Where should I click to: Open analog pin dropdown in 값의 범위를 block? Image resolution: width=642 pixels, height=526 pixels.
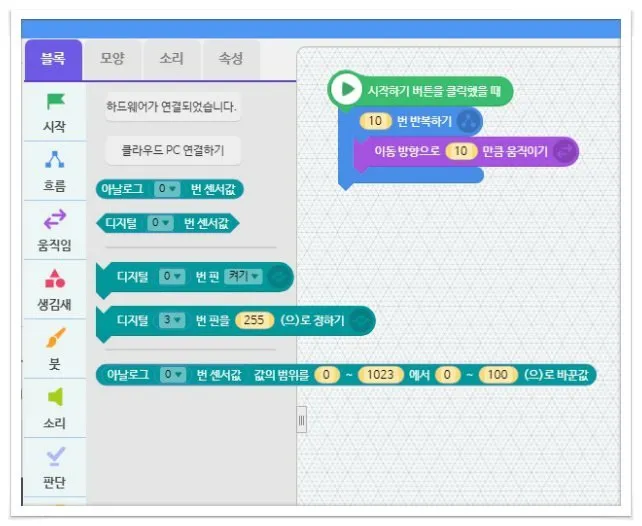pos(173,375)
